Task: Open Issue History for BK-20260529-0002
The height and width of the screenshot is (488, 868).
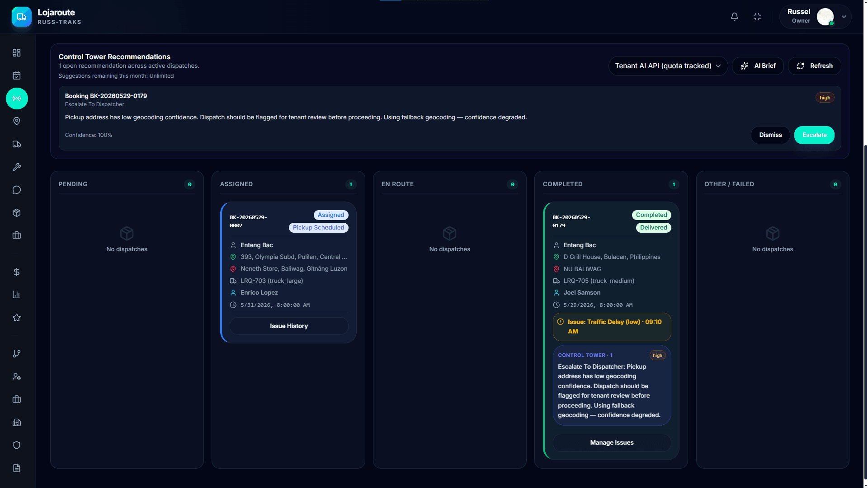Action: [289, 326]
